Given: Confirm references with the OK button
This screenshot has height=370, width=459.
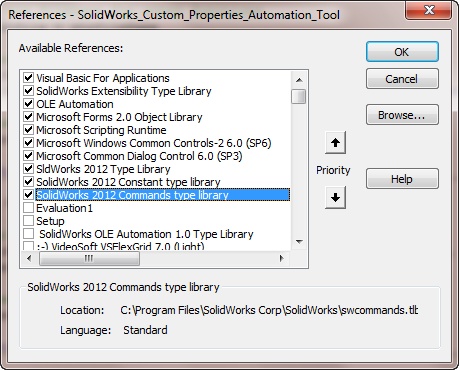Looking at the screenshot, I should click(x=402, y=52).
